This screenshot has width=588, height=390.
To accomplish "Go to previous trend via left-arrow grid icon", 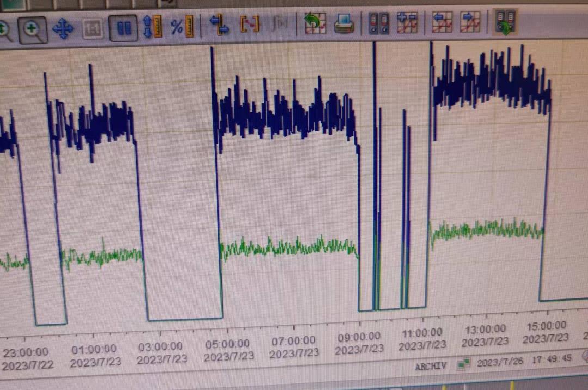I will point(442,22).
